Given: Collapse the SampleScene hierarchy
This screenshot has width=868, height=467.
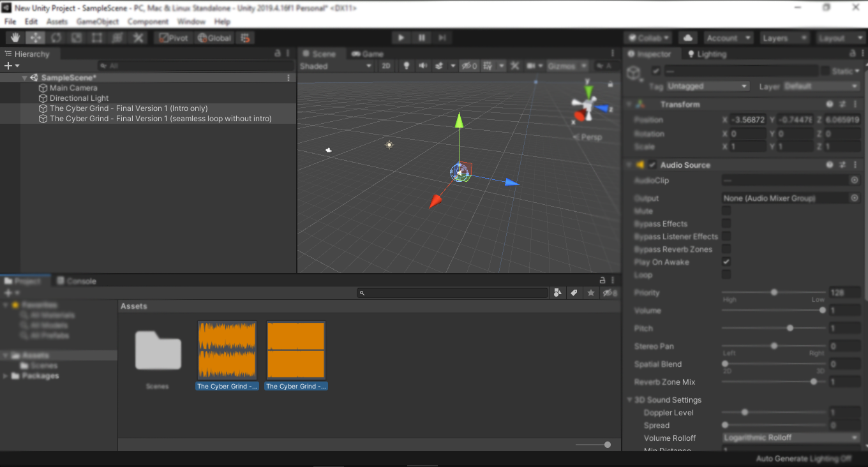Looking at the screenshot, I should pyautogui.click(x=24, y=78).
